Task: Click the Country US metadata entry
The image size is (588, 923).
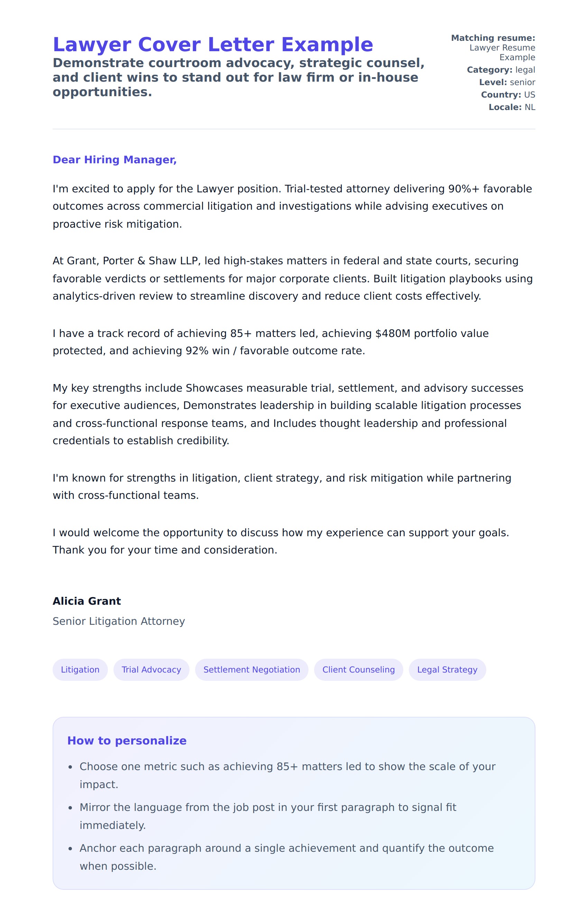Action: (508, 95)
